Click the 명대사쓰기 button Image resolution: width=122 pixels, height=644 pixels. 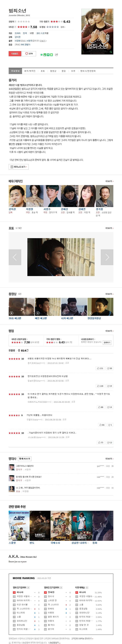point(25,459)
